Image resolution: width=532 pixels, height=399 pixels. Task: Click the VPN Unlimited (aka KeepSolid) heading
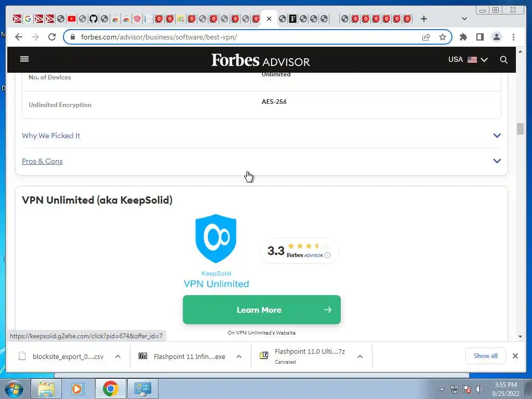97,200
